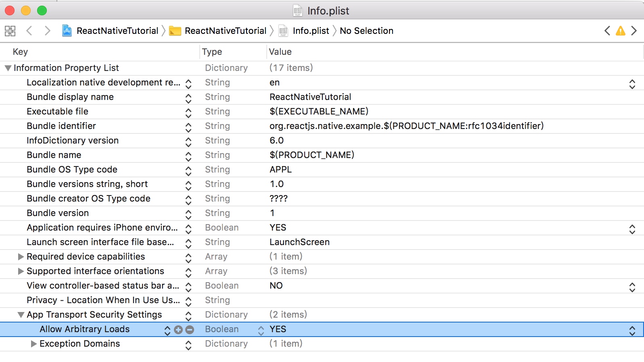Open key stepper for Bundle OS Type code
644x362 pixels.
tap(188, 171)
